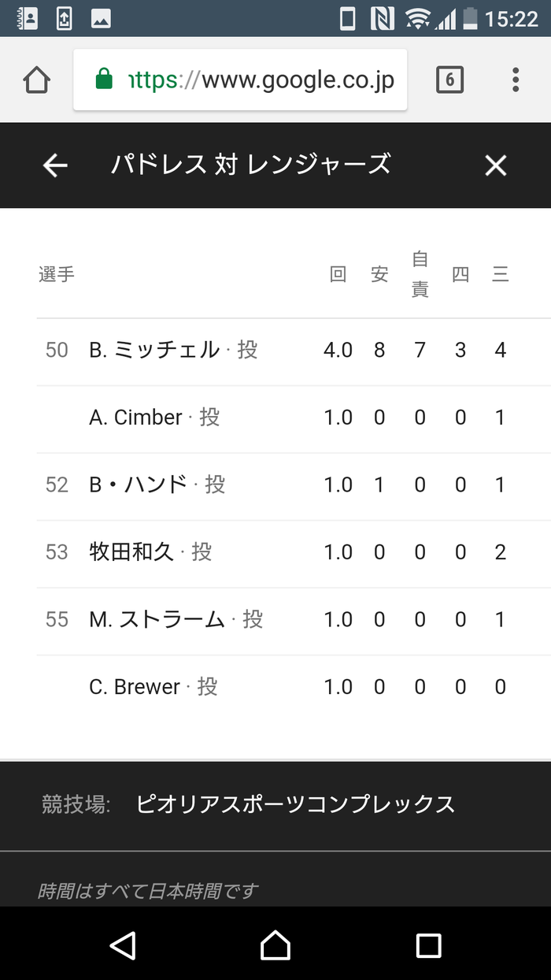The image size is (551, 980).
Task: Tap the 自責 column header
Action: click(420, 274)
